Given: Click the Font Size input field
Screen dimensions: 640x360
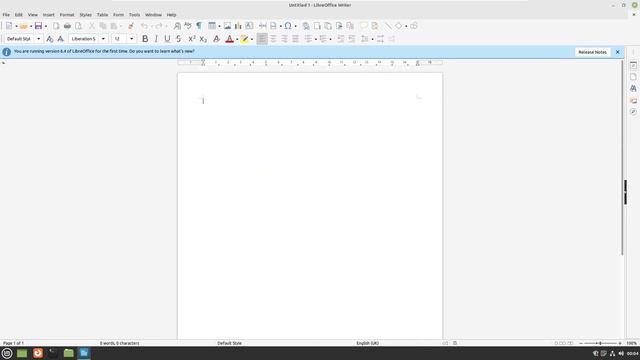Looking at the screenshot, I should 120,39.
